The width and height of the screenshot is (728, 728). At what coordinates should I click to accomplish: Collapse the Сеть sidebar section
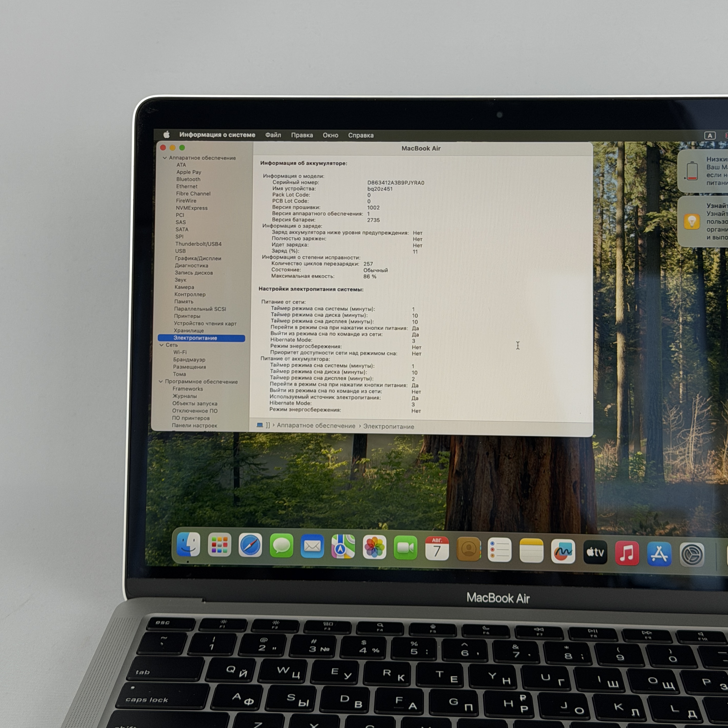162,345
